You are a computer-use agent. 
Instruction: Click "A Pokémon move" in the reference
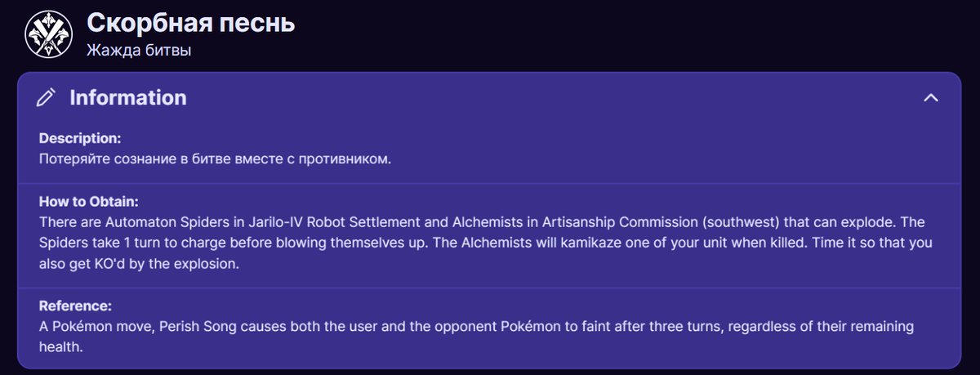(x=91, y=327)
